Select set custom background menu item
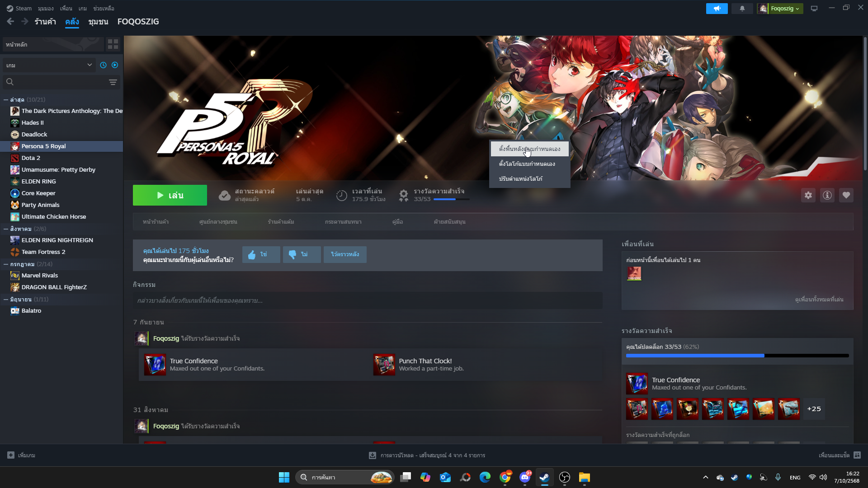Screen dimensions: 868x488 529,149
